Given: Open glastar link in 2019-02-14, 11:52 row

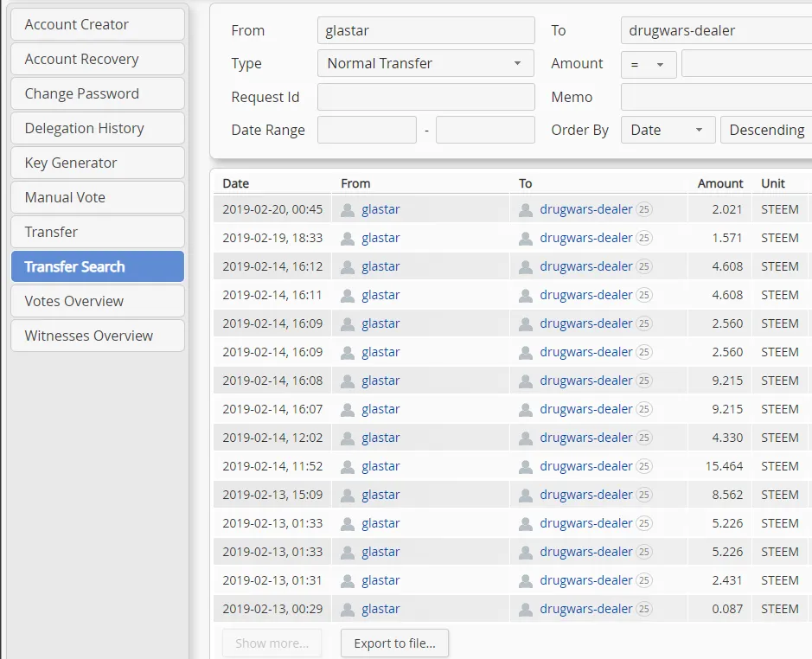Looking at the screenshot, I should pyautogui.click(x=380, y=466).
